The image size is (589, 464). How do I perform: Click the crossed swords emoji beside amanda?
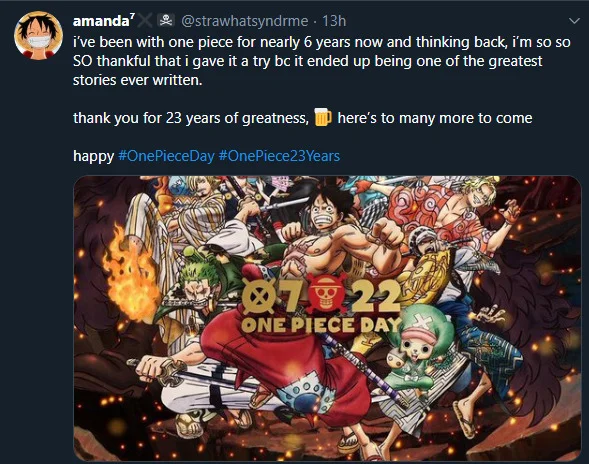(145, 21)
